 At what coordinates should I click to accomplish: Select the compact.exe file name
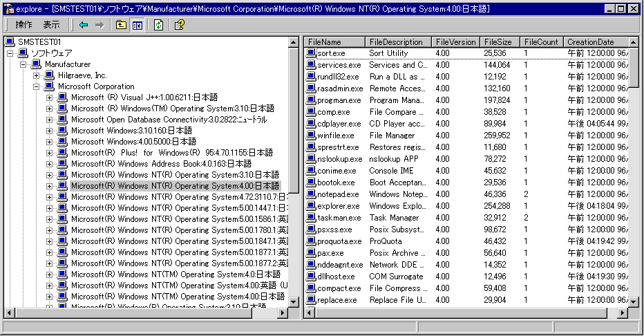(x=339, y=288)
